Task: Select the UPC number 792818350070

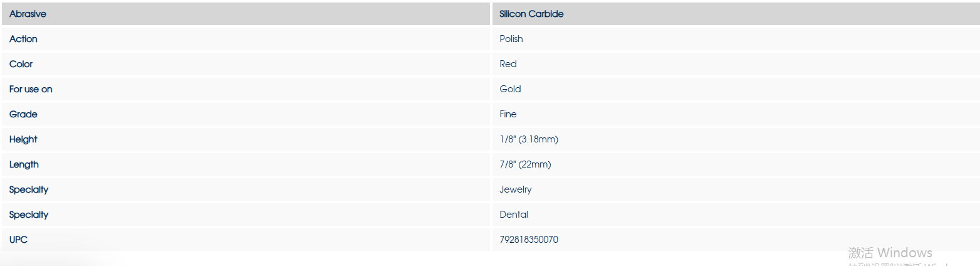Action: [529, 240]
